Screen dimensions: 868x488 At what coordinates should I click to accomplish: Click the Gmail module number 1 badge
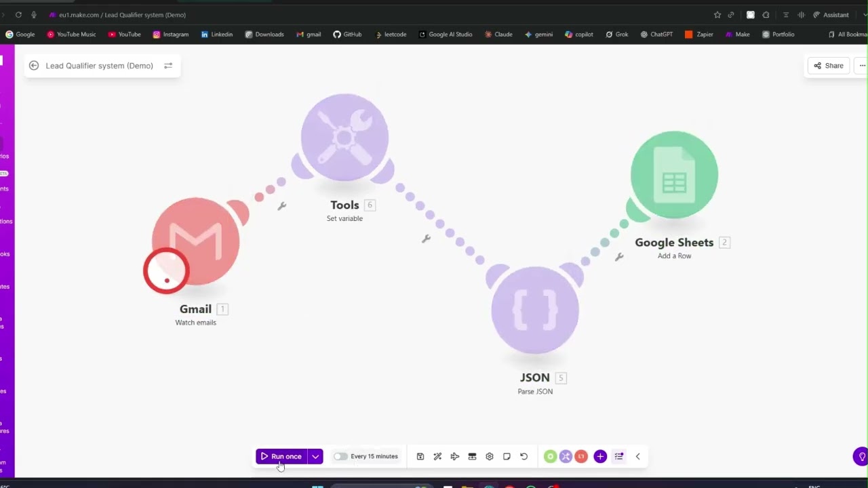pos(222,309)
